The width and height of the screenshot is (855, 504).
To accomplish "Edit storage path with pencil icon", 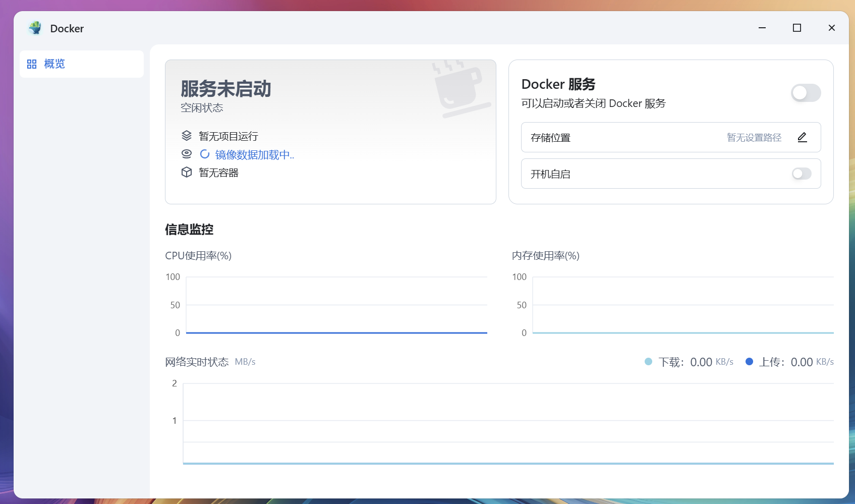I will pos(802,137).
